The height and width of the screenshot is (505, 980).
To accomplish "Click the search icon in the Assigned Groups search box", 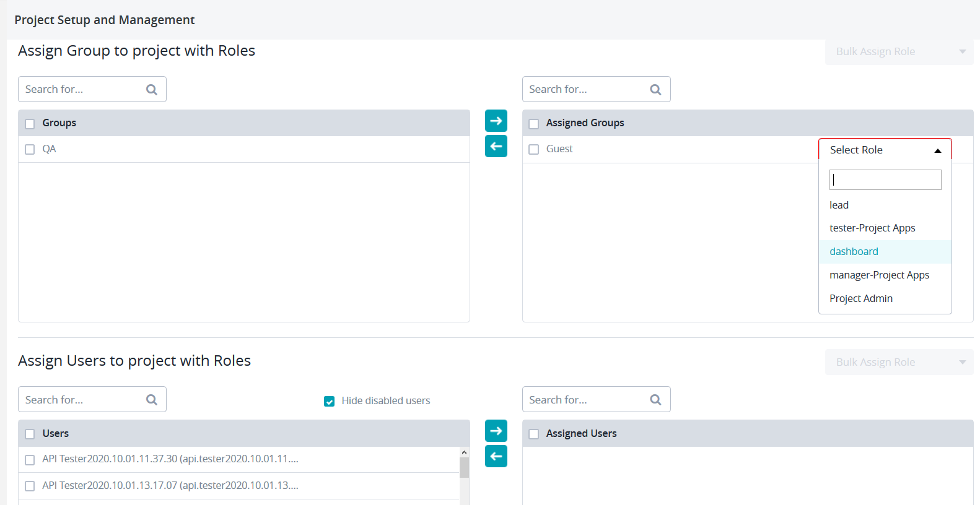I will 655,90.
